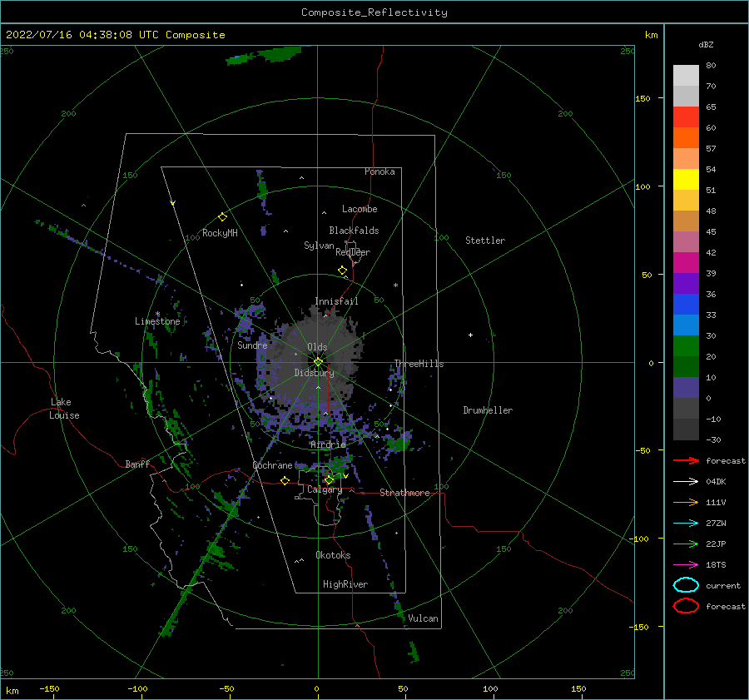749x700 pixels.
Task: Click the Sylvan label
Action: click(319, 246)
